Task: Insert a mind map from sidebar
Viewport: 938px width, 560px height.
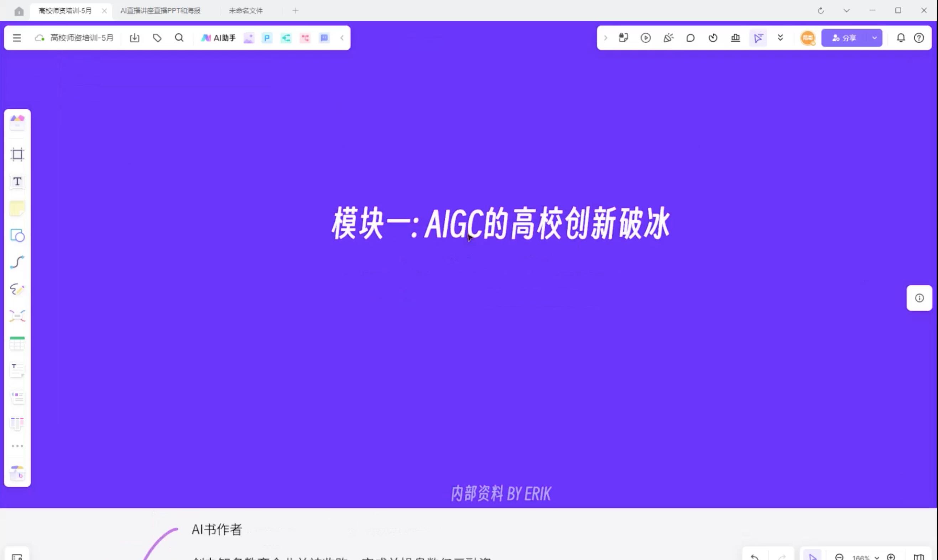Action: coord(17,316)
